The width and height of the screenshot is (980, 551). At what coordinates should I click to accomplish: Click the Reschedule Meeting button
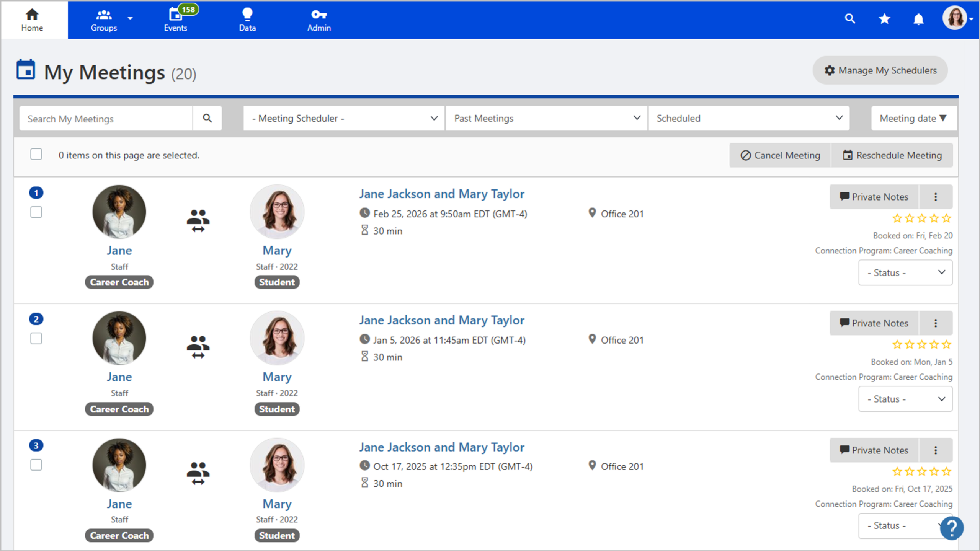892,155
